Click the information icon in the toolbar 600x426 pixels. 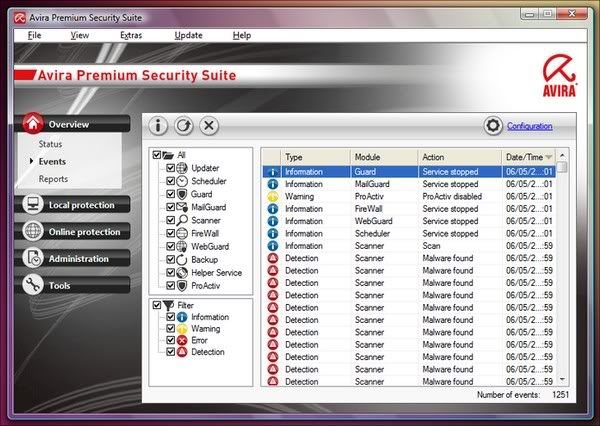pos(158,126)
